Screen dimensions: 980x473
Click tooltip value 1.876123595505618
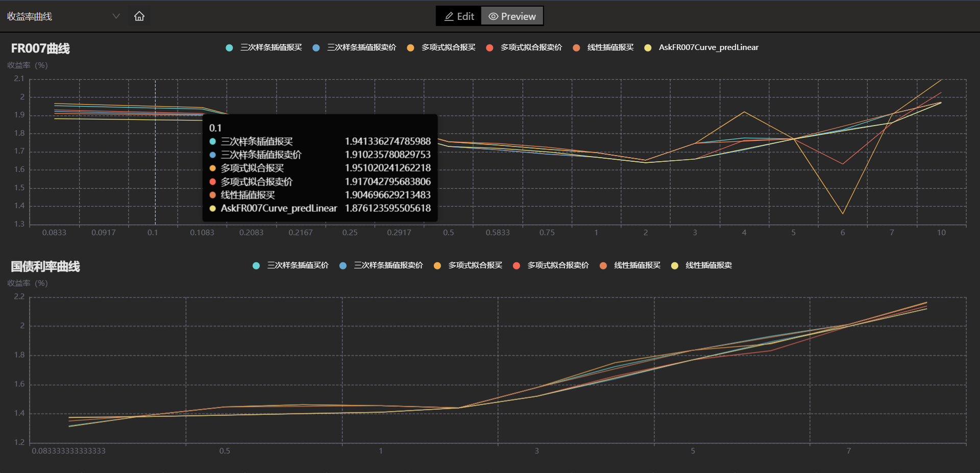[388, 208]
